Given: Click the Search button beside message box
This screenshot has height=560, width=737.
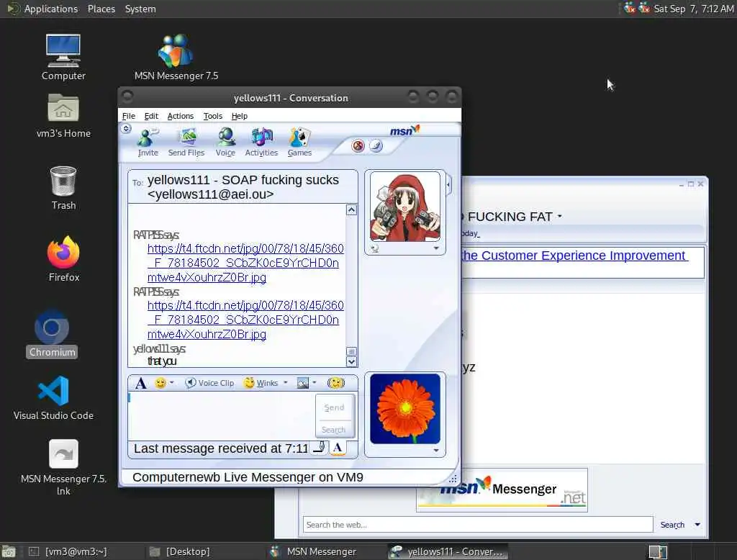Looking at the screenshot, I should pos(334,430).
